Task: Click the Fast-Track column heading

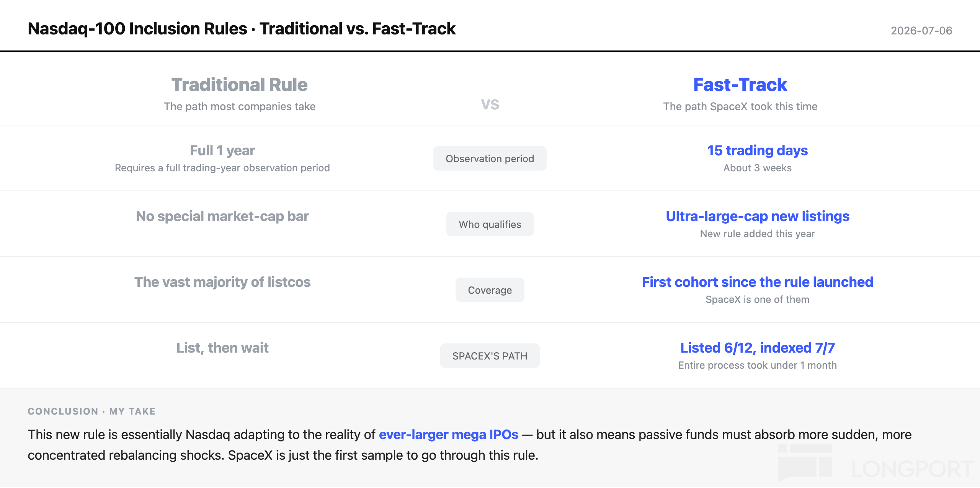Action: point(740,85)
